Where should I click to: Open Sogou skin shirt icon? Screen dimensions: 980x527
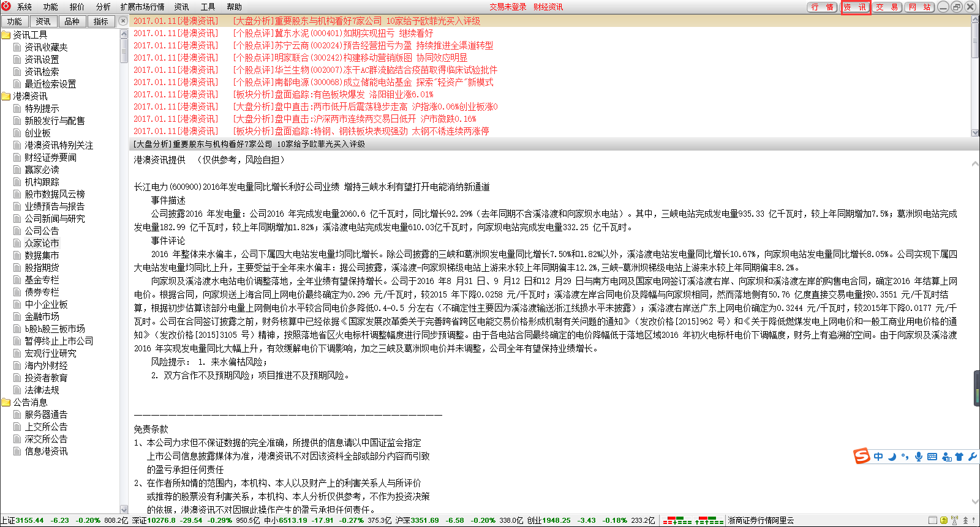coord(959,457)
